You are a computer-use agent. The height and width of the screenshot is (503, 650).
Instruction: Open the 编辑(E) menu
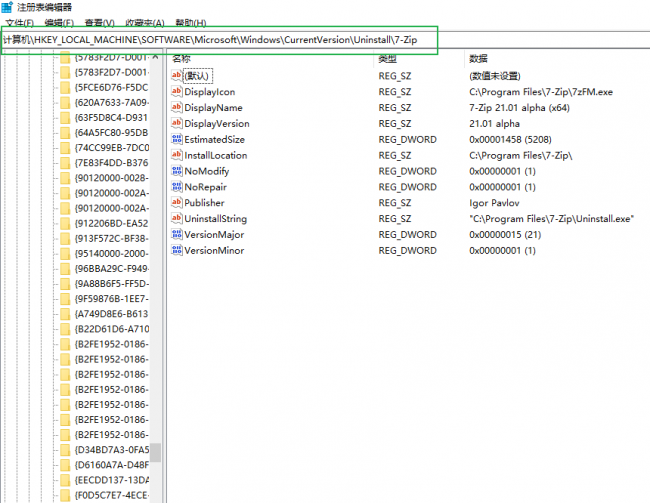point(59,23)
